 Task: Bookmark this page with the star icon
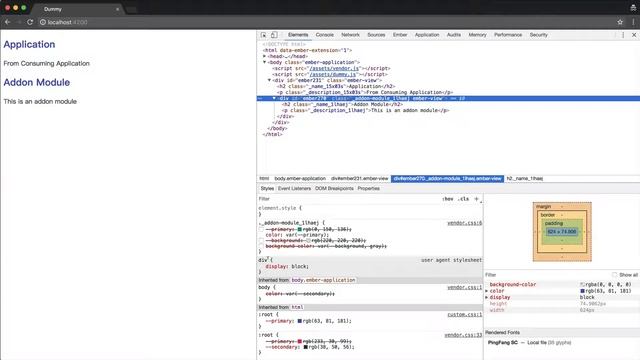pos(620,22)
